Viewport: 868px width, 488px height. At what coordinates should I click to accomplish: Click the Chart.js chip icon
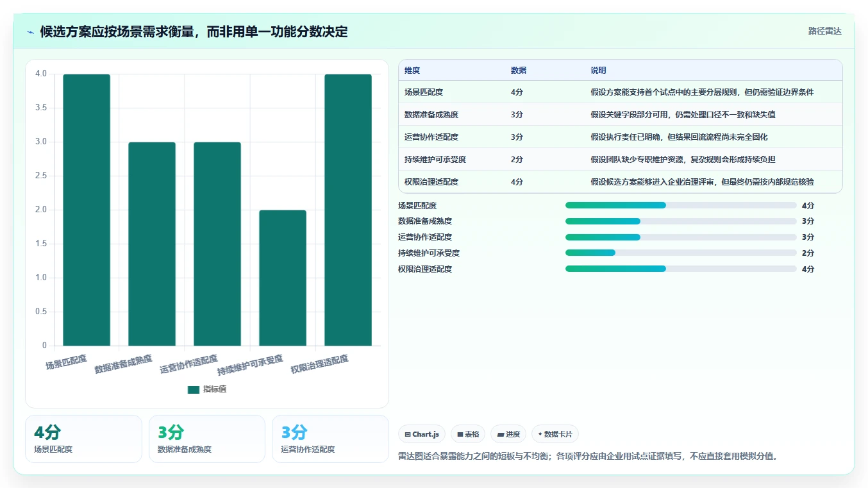408,435
